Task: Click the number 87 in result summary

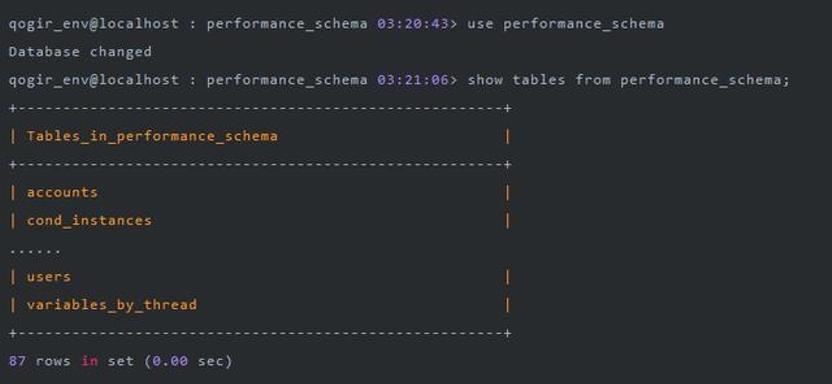Action: pos(17,361)
